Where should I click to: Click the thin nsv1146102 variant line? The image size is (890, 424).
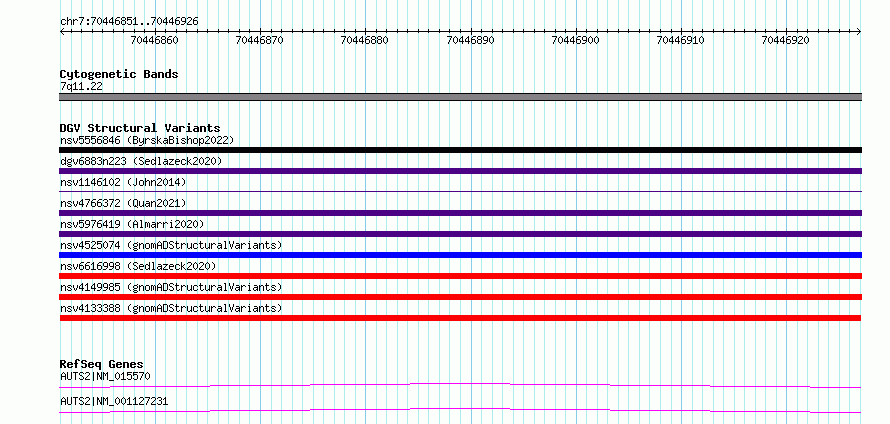point(460,192)
